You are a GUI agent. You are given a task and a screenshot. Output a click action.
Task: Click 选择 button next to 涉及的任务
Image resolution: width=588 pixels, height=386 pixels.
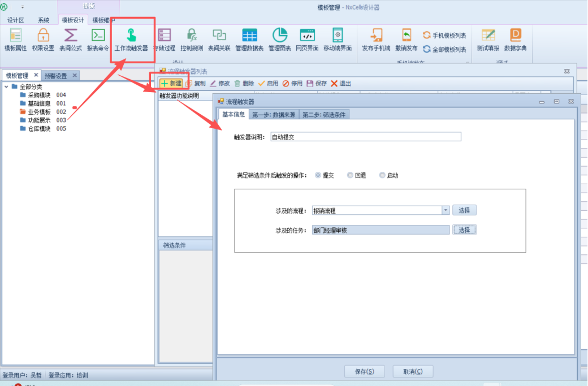464,230
